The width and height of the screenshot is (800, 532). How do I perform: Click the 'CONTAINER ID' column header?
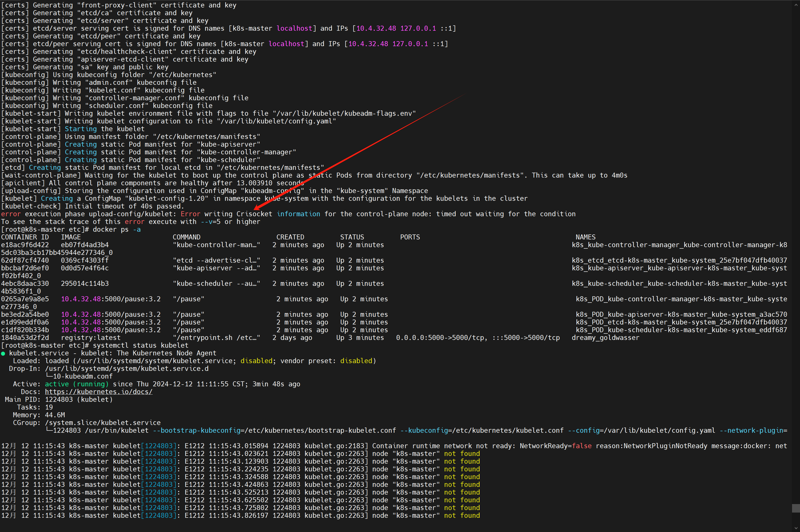[x=25, y=237]
